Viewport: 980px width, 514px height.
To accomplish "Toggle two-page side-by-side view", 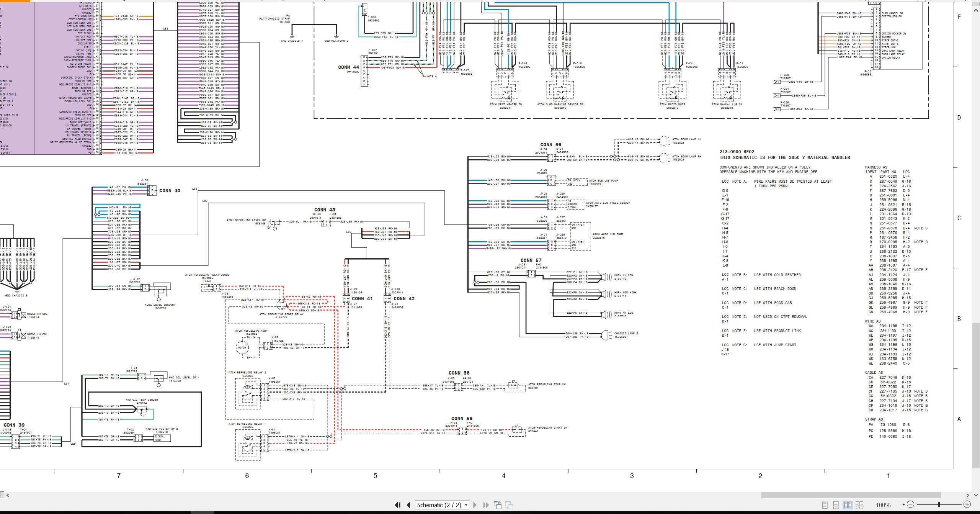I will [848, 505].
